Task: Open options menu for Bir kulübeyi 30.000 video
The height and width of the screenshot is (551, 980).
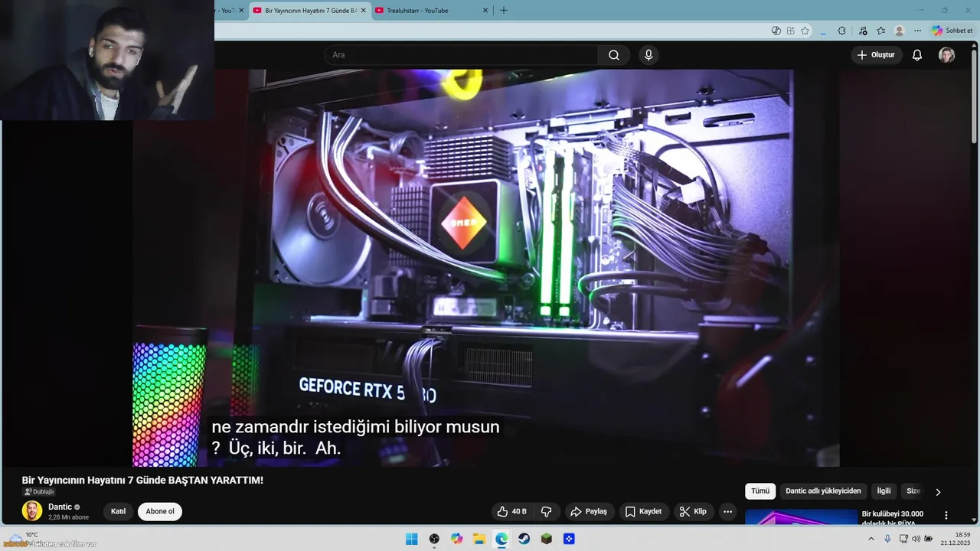Action: (946, 516)
